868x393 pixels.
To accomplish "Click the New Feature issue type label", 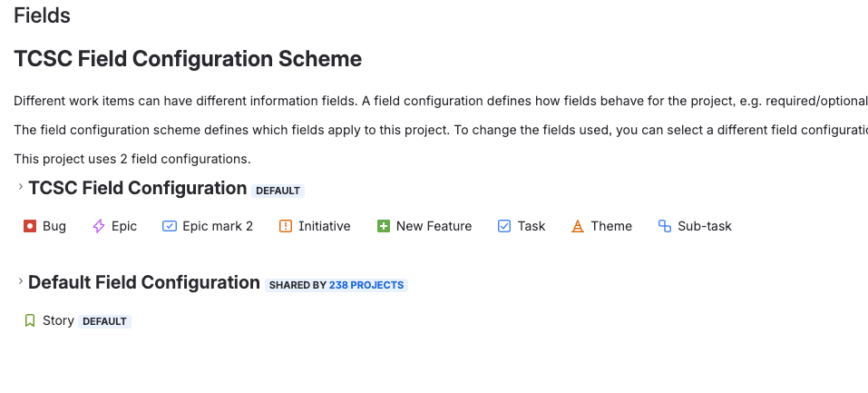I will (434, 226).
